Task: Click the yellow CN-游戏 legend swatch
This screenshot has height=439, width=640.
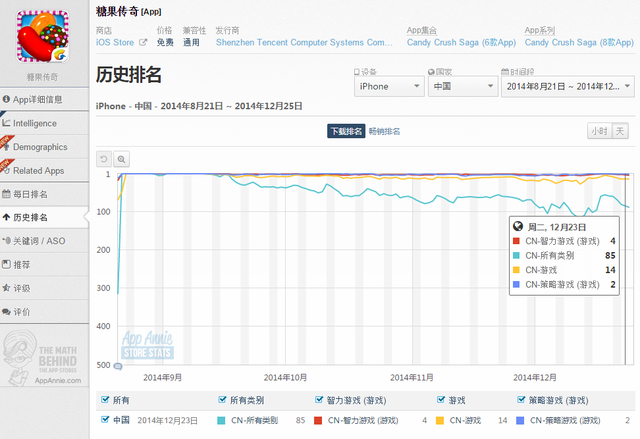Action: pos(440,420)
